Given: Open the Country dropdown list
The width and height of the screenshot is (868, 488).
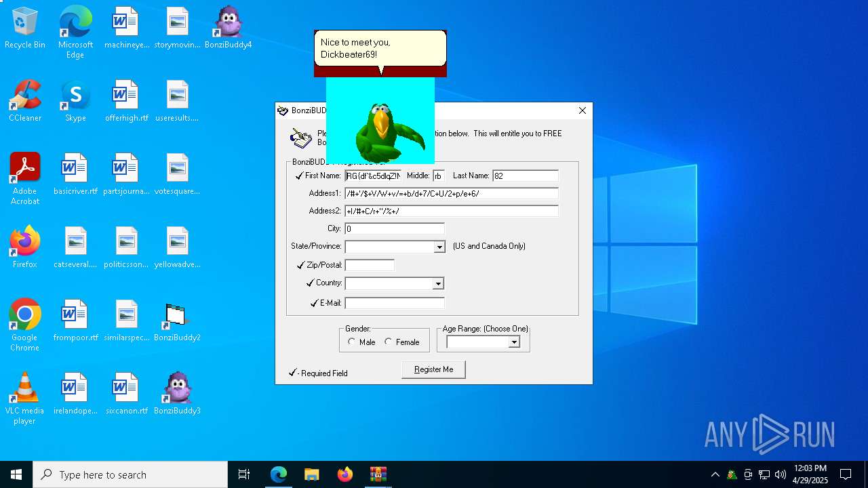Looking at the screenshot, I should pos(438,283).
